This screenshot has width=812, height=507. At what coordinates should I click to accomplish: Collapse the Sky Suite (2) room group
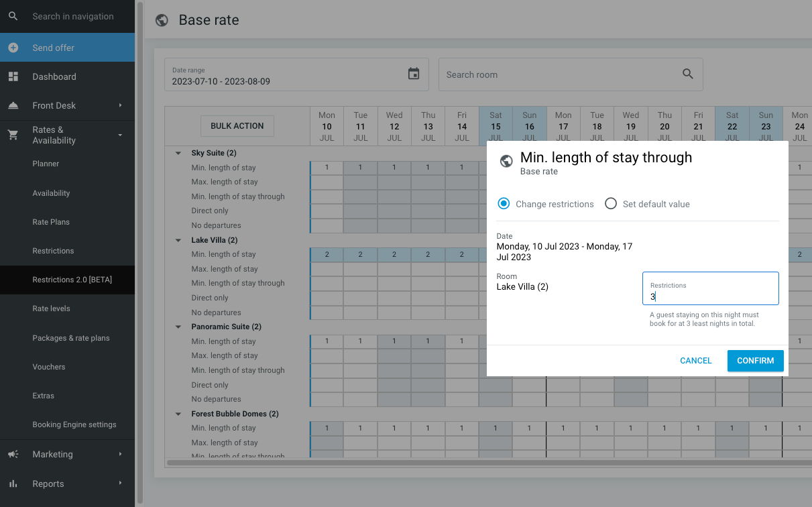coord(178,153)
